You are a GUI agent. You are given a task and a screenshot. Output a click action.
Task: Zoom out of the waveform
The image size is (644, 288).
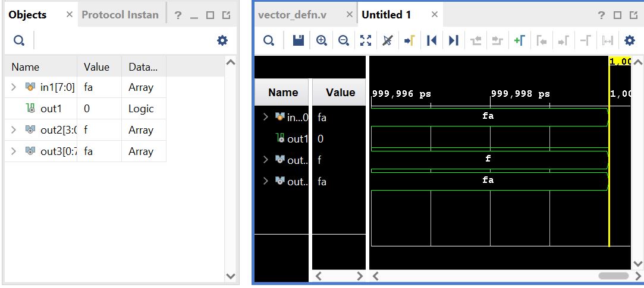[x=343, y=40]
